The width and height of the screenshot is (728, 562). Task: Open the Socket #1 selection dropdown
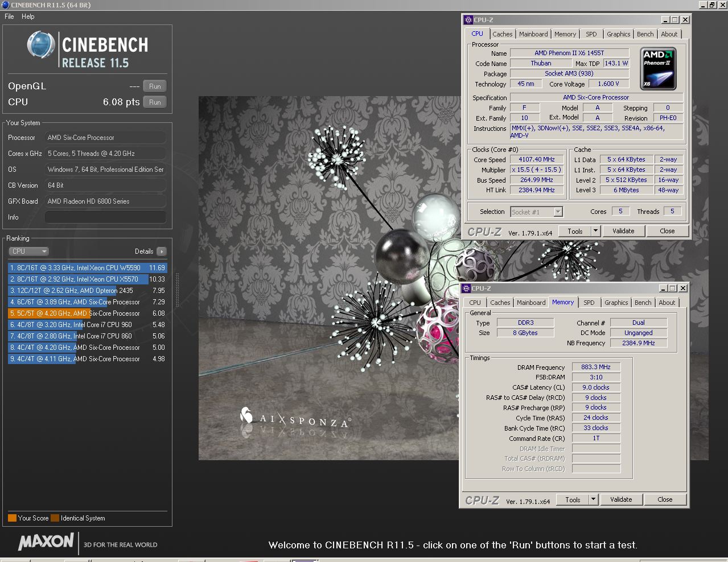[x=537, y=212]
